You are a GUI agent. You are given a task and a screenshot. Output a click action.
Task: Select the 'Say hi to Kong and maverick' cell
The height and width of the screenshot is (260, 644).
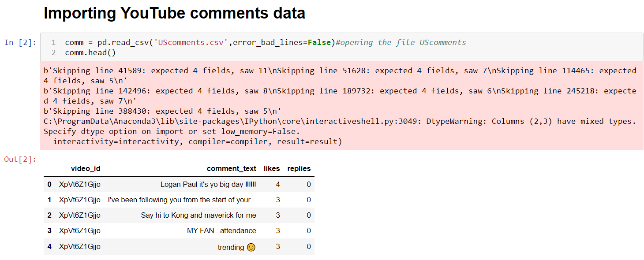click(198, 215)
